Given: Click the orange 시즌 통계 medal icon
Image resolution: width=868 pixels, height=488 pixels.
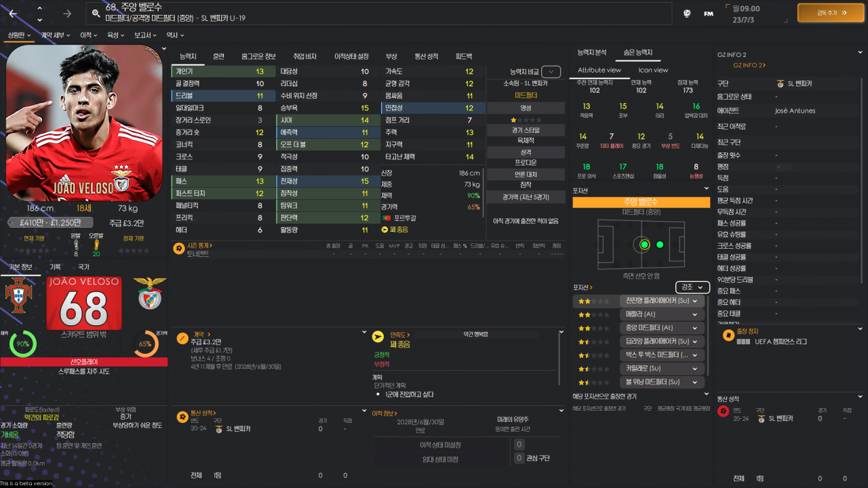Looking at the screenshot, I should point(178,249).
